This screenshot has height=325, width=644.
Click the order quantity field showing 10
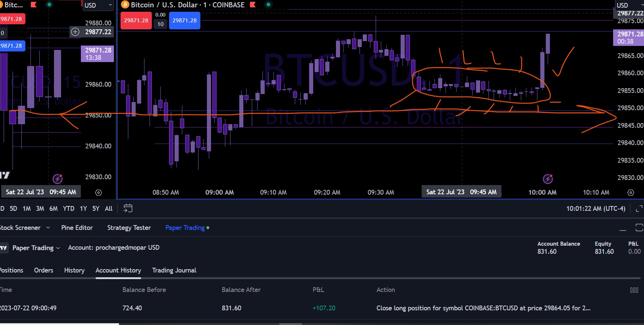point(160,24)
